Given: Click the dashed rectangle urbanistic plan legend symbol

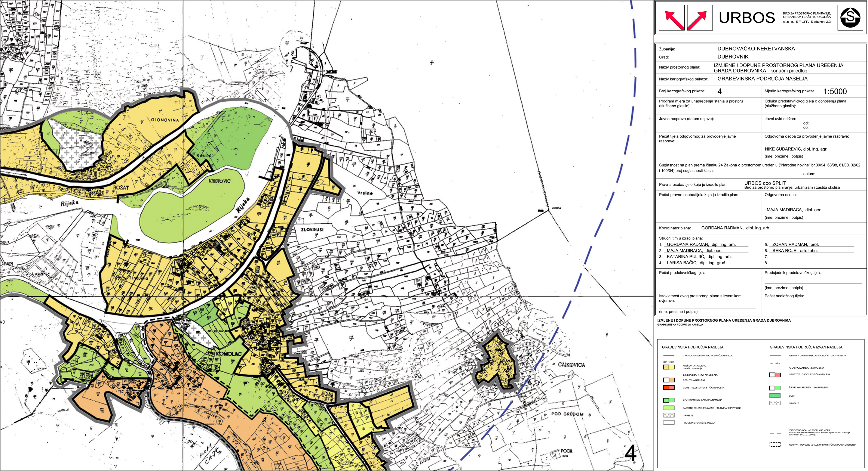Looking at the screenshot, I should (775, 444).
